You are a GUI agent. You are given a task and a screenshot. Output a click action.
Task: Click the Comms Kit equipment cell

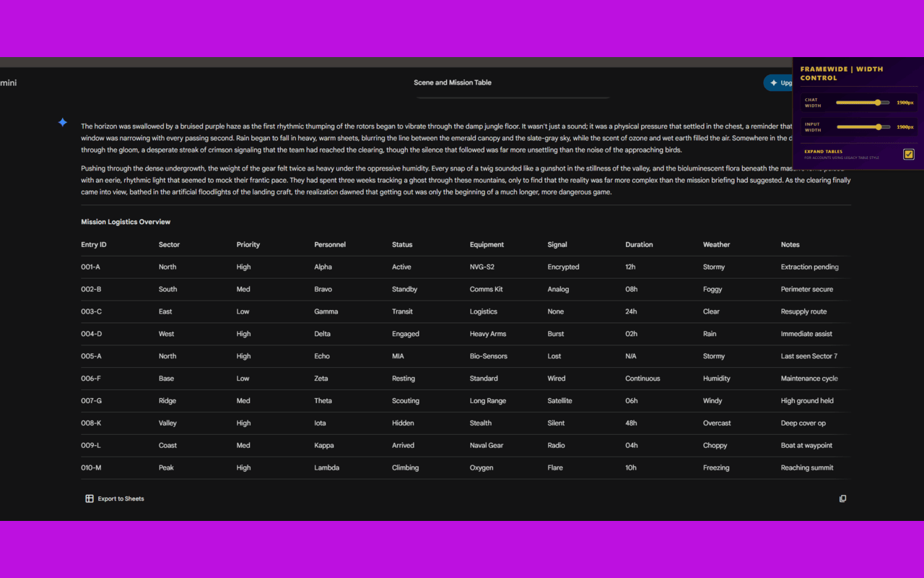pyautogui.click(x=487, y=290)
